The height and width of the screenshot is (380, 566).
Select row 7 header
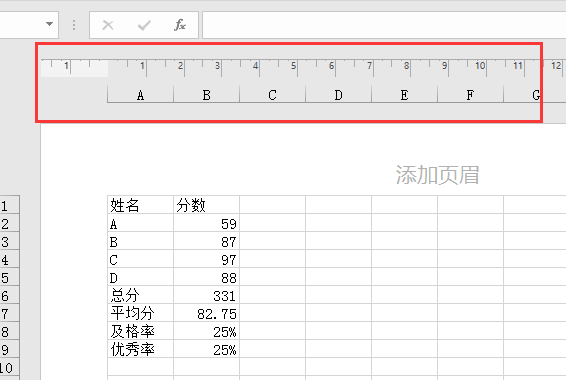point(9,314)
